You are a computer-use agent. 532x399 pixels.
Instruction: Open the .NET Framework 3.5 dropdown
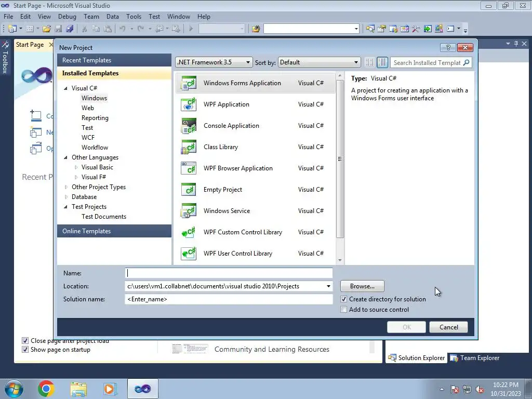[x=214, y=62]
